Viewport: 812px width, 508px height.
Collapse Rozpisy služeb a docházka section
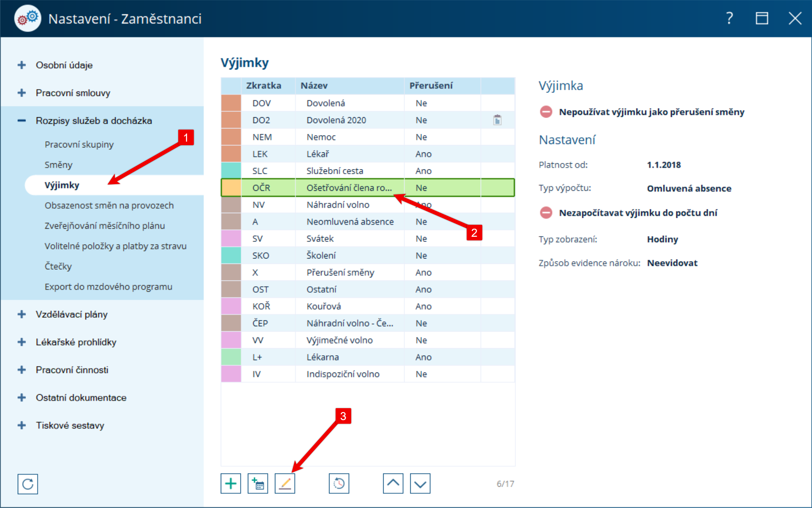tap(22, 121)
